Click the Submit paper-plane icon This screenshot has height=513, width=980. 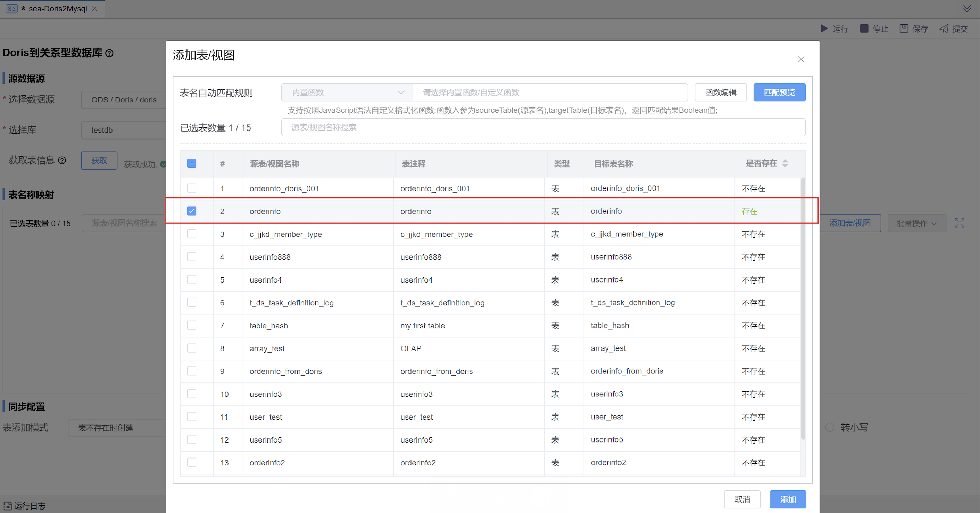(x=944, y=28)
